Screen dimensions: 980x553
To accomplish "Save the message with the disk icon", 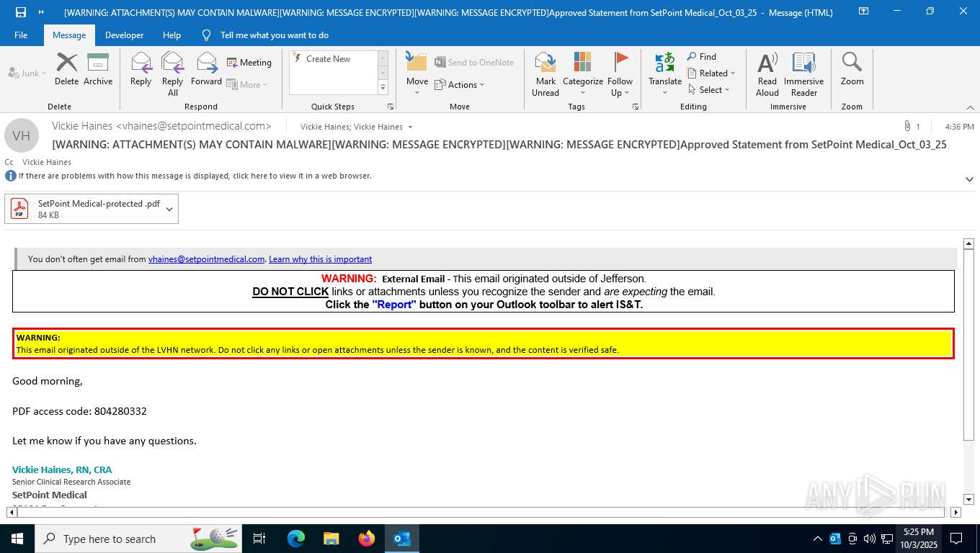I will 21,12.
